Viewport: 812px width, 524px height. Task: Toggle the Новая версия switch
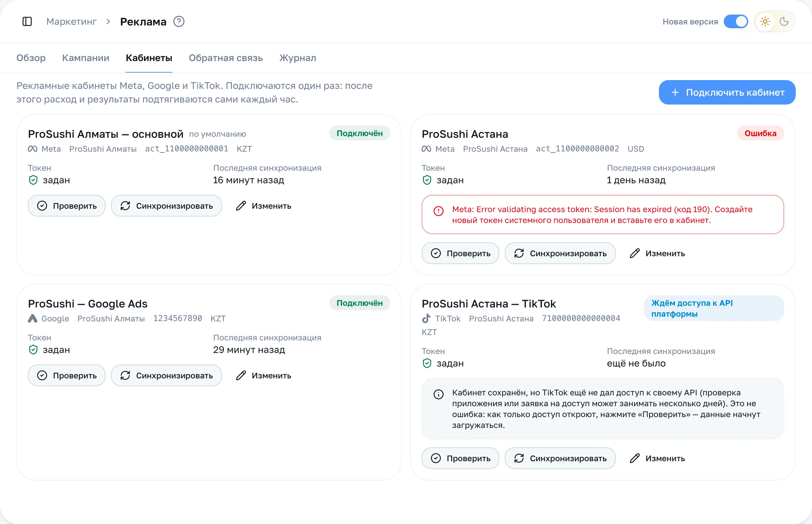coord(736,21)
